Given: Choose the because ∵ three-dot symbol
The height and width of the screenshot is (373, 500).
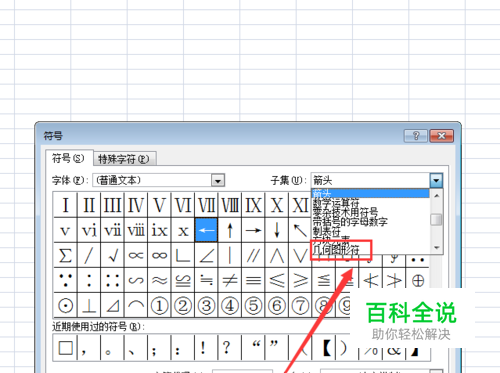Looking at the screenshot, I should pyautogui.click(x=65, y=280).
